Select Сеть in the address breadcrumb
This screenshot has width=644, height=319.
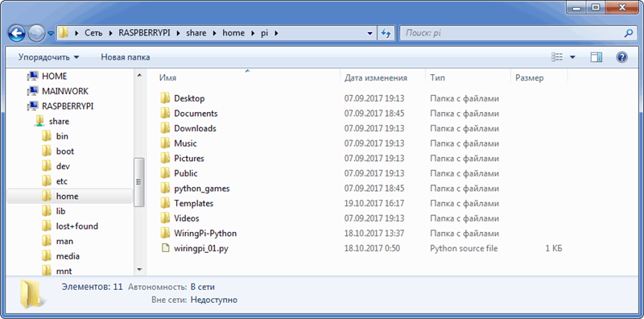point(93,33)
